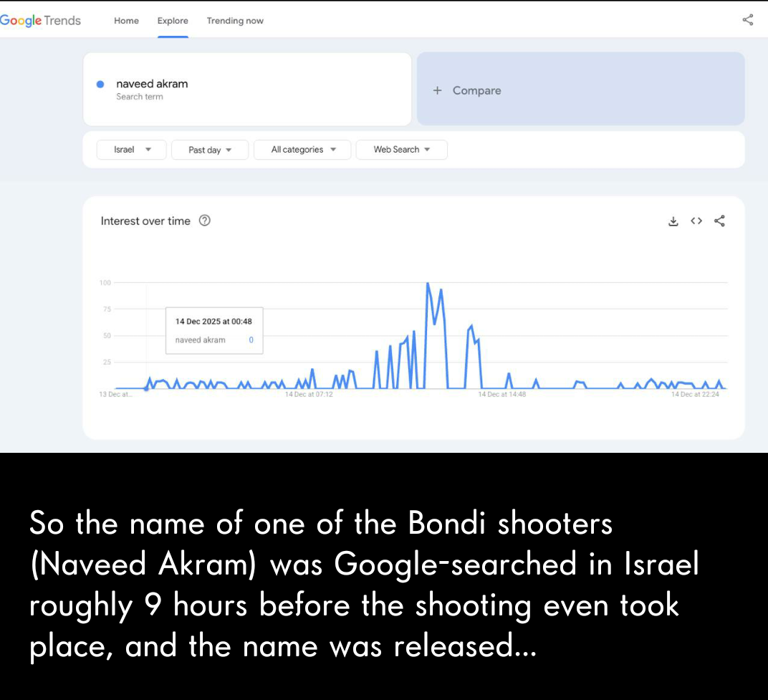The height and width of the screenshot is (700, 768).
Task: Change the Web Search type dropdown
Action: tap(401, 150)
